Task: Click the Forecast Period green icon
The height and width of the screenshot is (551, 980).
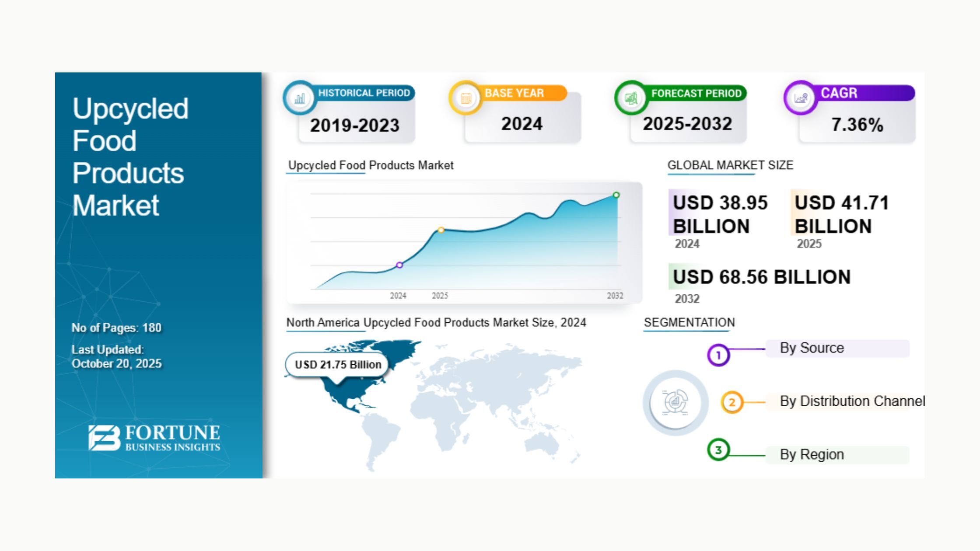Action: (x=631, y=98)
